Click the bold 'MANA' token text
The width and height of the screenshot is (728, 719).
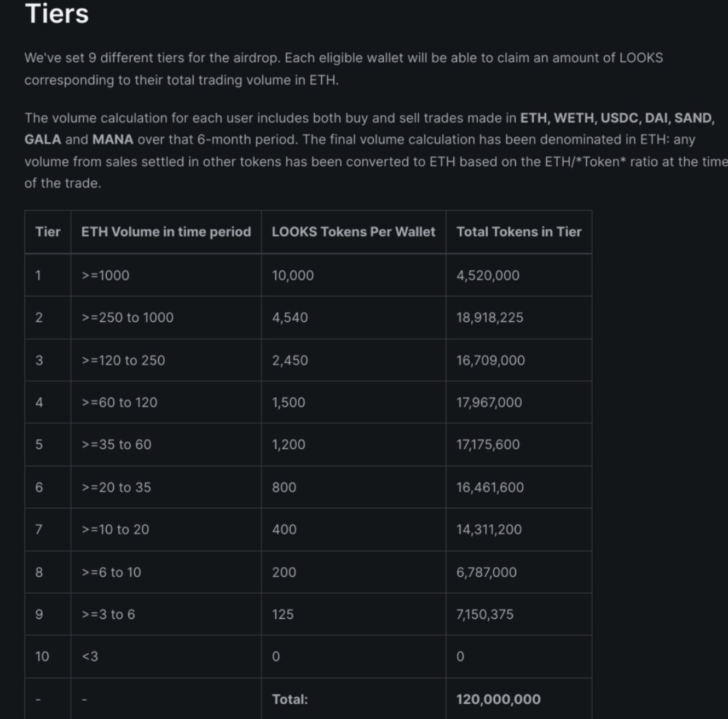point(113,140)
